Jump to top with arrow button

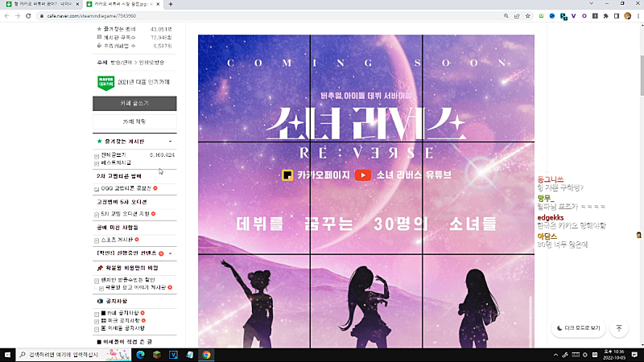[619, 328]
